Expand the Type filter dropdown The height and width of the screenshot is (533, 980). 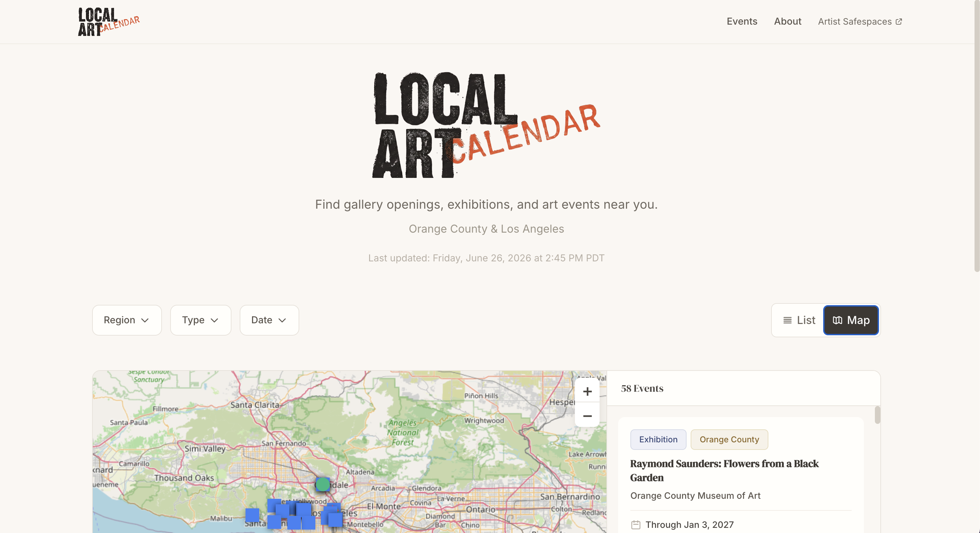(x=201, y=320)
